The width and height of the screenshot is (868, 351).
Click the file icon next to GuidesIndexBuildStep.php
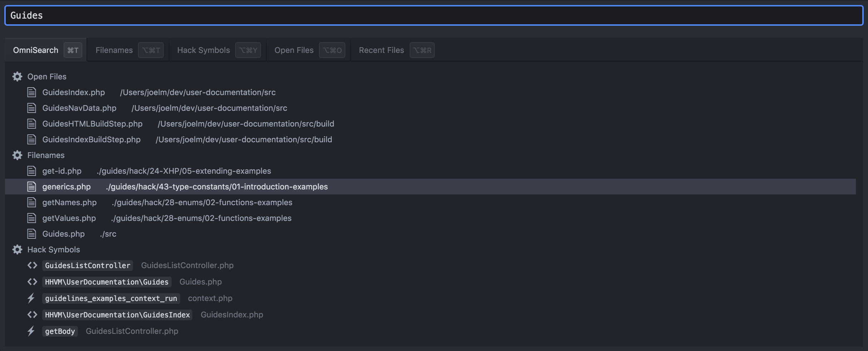32,139
